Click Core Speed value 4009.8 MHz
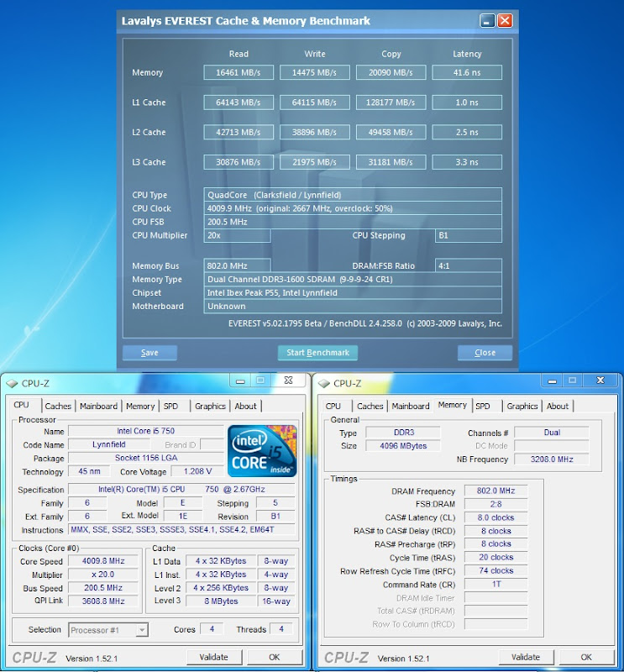 [103, 561]
